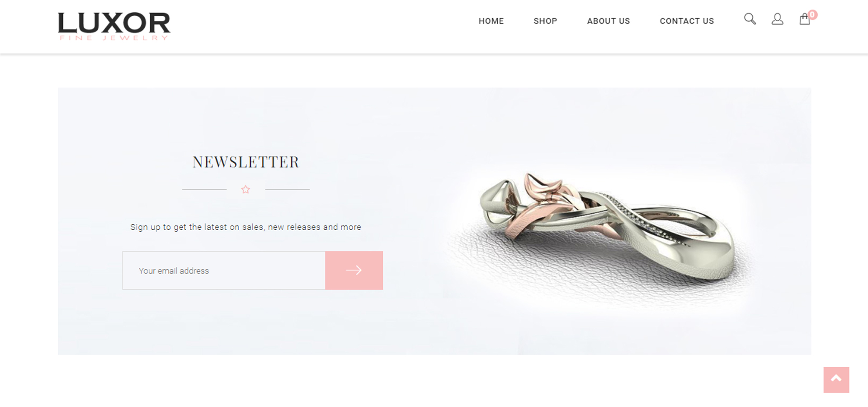868x407 pixels.
Task: View the shopping bag cart icon
Action: tap(804, 19)
